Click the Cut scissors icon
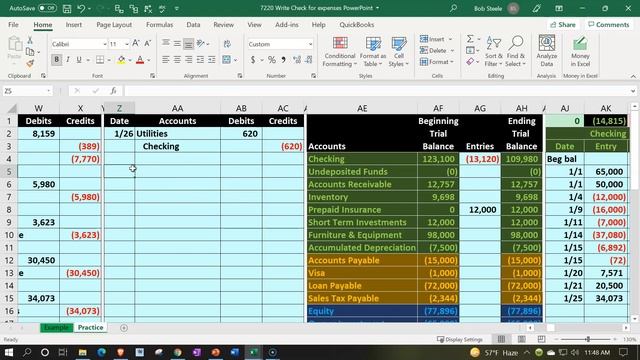640x360 pixels. point(30,40)
